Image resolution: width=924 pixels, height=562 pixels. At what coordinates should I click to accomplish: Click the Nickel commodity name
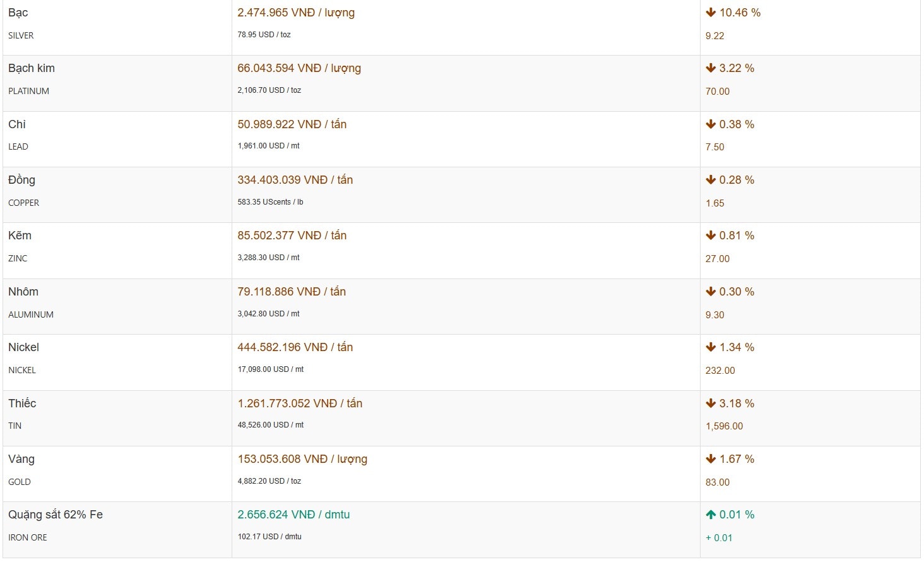pos(23,347)
